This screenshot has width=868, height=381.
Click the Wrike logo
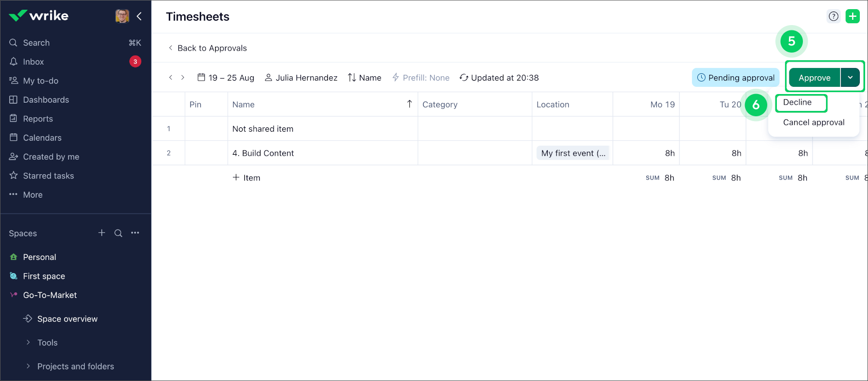click(x=39, y=16)
